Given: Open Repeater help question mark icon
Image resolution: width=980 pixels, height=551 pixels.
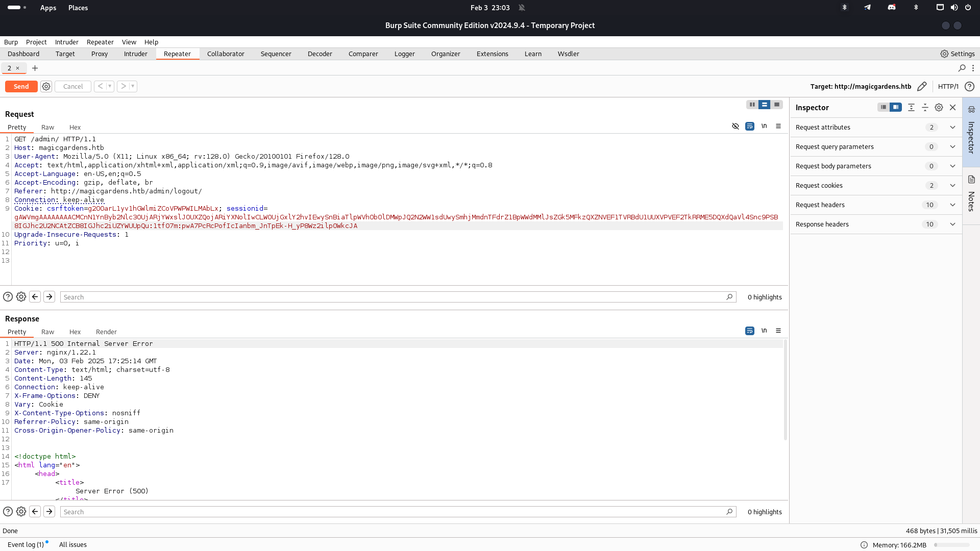Looking at the screenshot, I should click(x=969, y=86).
